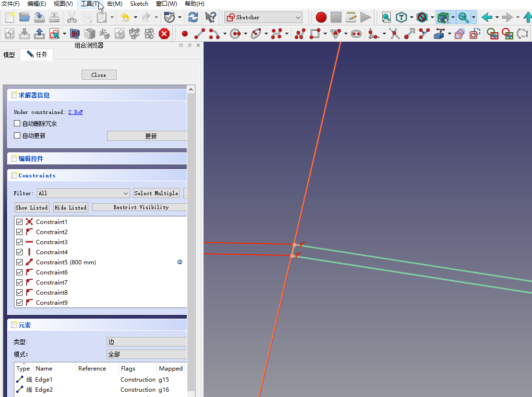Click the Carbon copy tool icon
Image resolution: width=532 pixels, height=397 pixels.
(x=459, y=34)
